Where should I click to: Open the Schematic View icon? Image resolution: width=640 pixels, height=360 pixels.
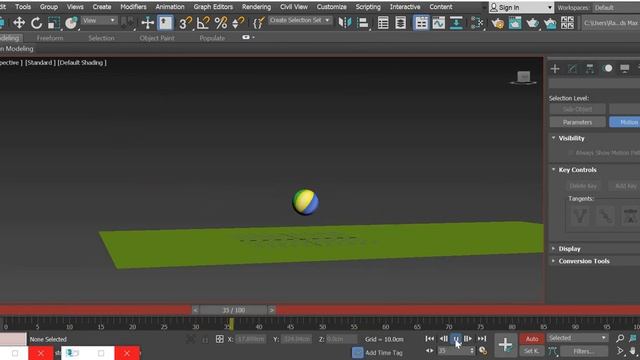[456, 23]
